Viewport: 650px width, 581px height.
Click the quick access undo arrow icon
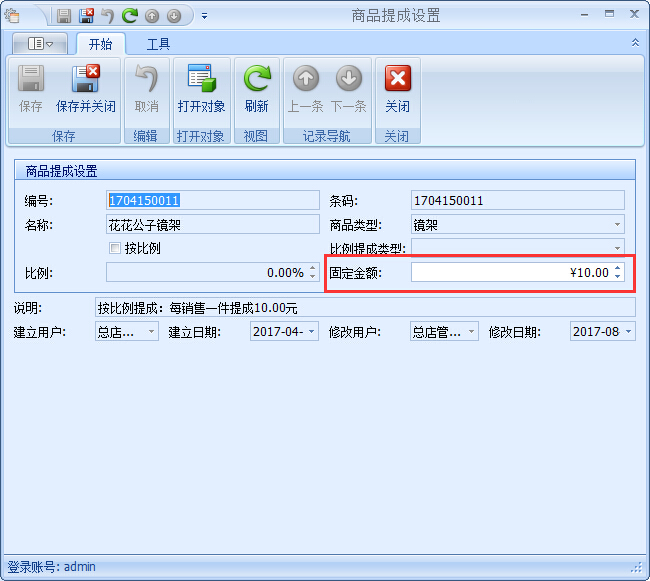click(108, 16)
